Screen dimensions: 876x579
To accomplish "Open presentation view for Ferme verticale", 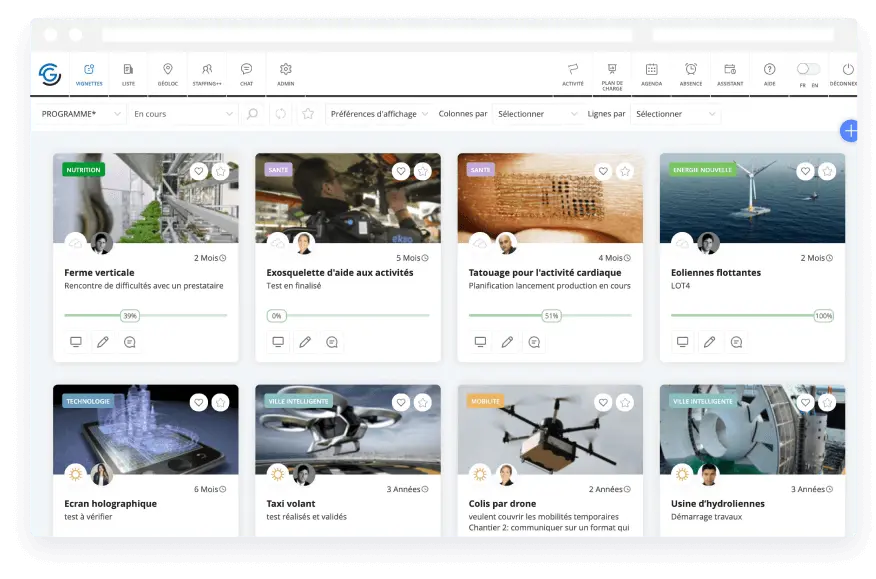I will pyautogui.click(x=76, y=341).
